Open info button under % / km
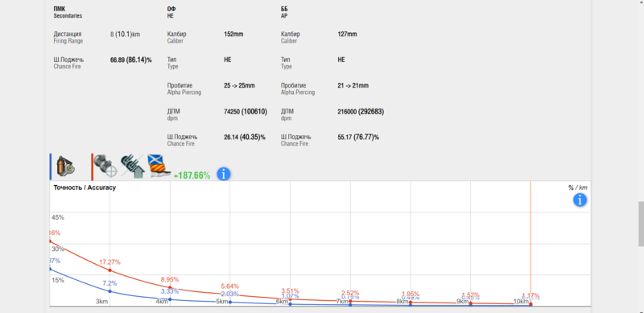The width and height of the screenshot is (644, 313). [x=580, y=200]
